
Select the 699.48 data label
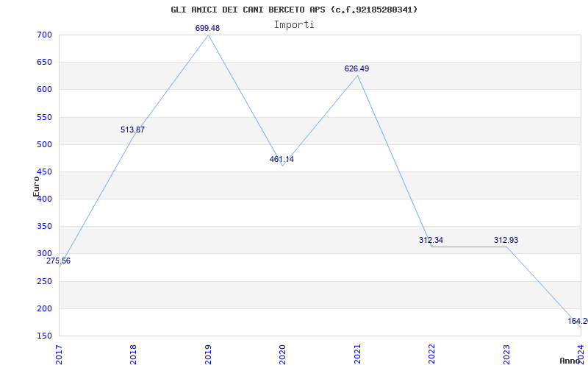pos(207,28)
